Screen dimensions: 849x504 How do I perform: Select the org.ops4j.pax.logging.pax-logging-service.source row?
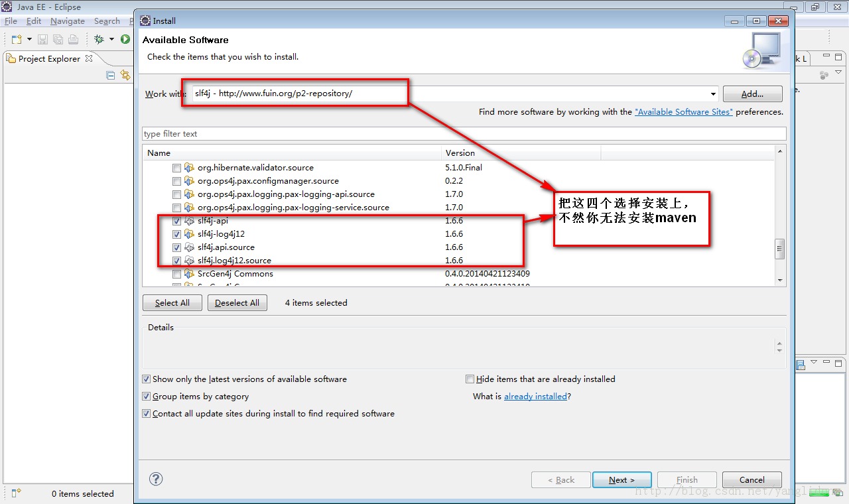[458, 208]
